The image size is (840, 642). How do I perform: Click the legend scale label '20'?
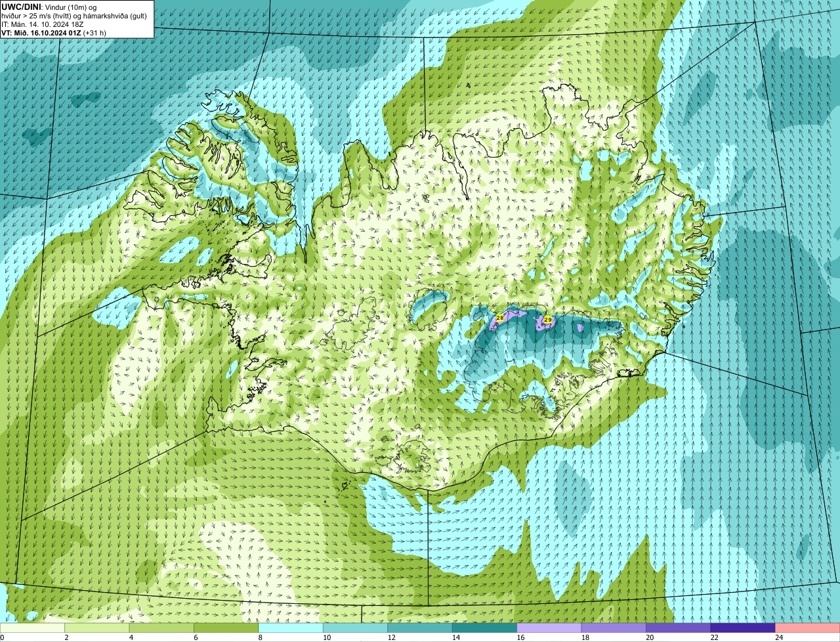650,637
